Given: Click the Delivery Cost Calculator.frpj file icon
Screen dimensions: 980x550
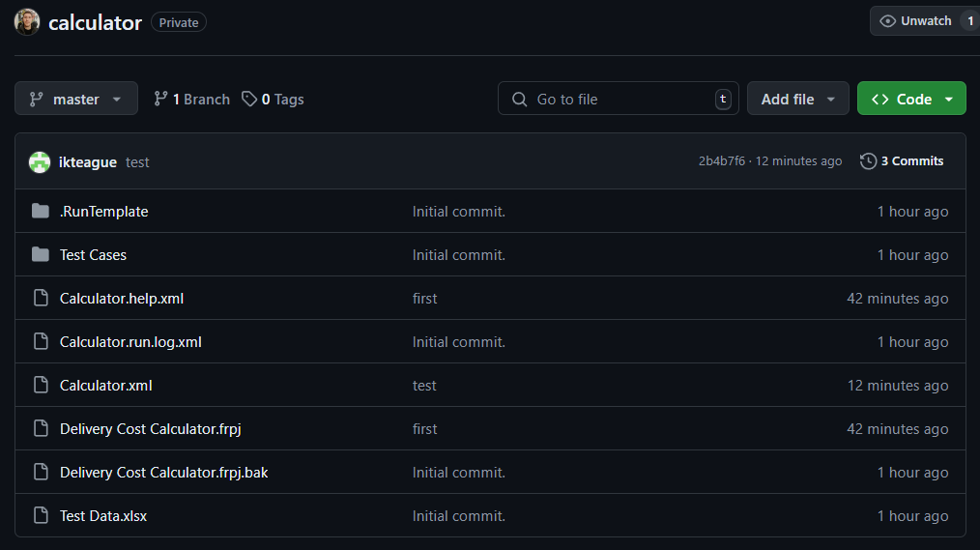Looking at the screenshot, I should click(41, 428).
